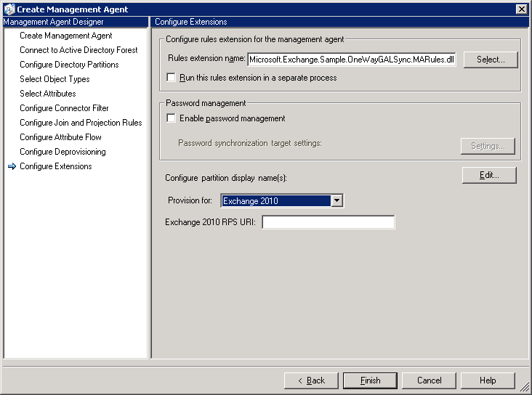The width and height of the screenshot is (532, 395).
Task: Click the Rules extension name text field
Action: (x=352, y=60)
